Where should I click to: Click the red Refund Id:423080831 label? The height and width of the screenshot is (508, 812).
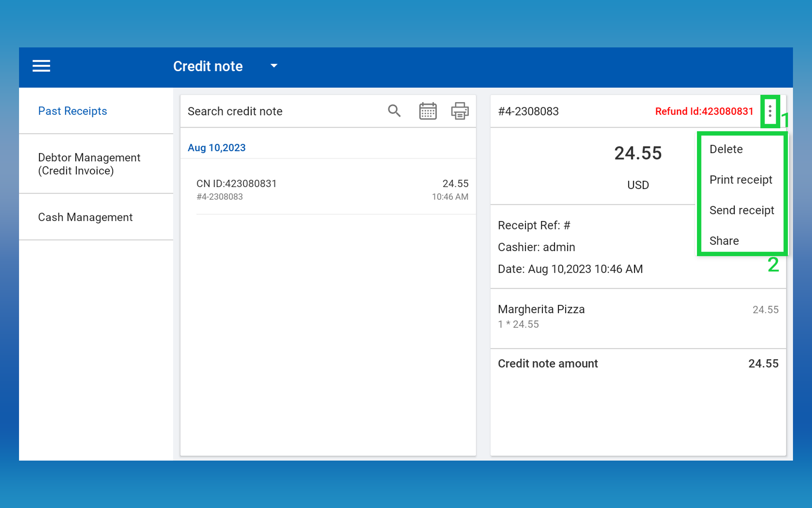[x=704, y=111]
